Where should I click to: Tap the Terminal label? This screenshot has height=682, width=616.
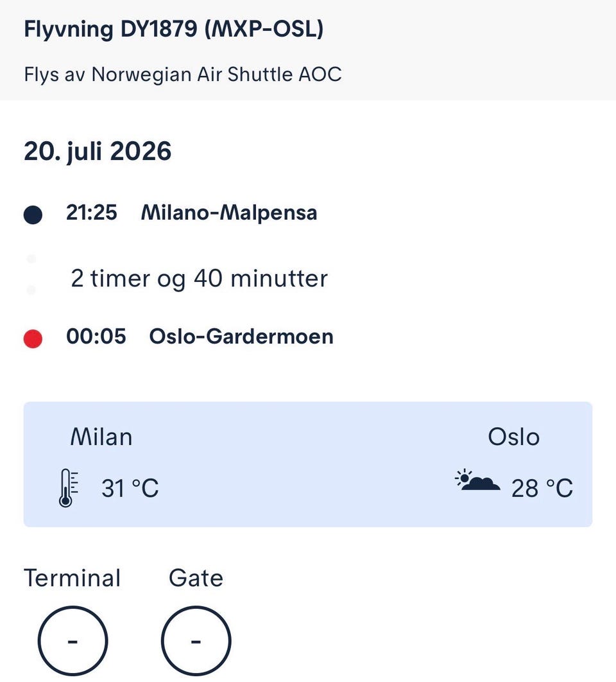tap(72, 578)
